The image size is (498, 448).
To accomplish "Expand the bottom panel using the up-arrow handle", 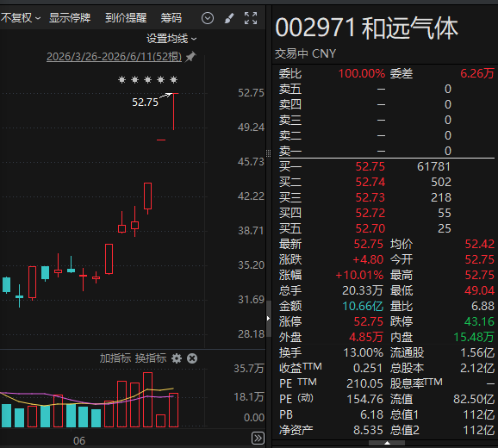I will [x=387, y=443].
